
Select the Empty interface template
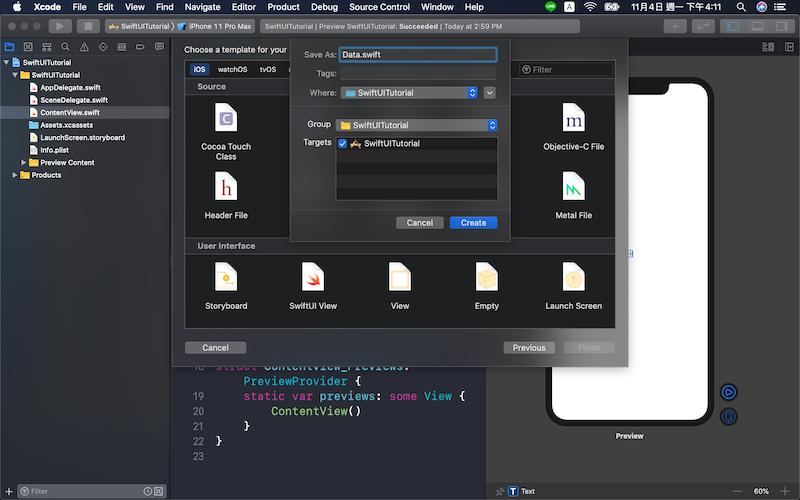(486, 286)
